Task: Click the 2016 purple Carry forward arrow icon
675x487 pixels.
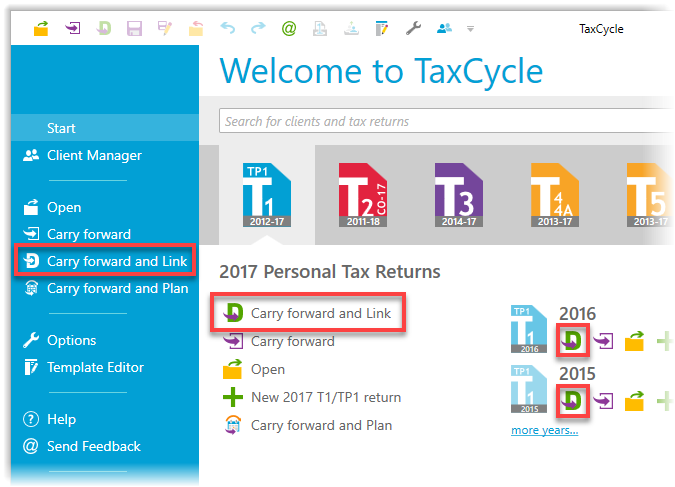Action: point(604,341)
